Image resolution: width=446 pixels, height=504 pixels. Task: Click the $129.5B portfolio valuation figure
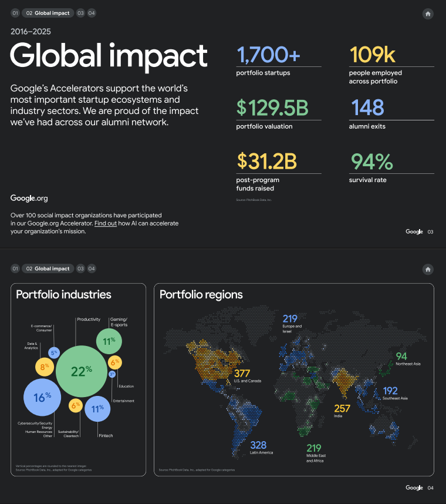[272, 107]
